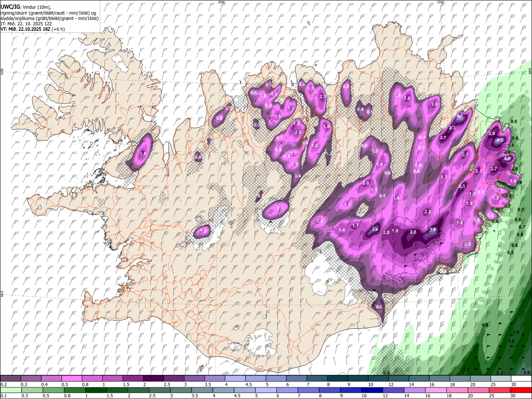Image resolution: width=532 pixels, height=399 pixels.
Task: Click the '4.0' precipitation value on east coast
Action: coord(507,158)
